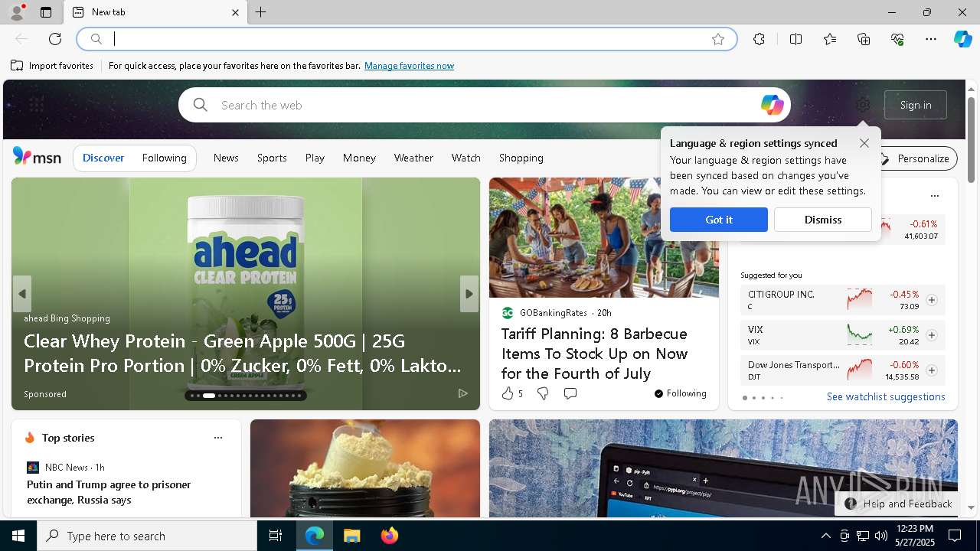The image size is (980, 551).
Task: Open page settings gear icon
Action: (863, 105)
